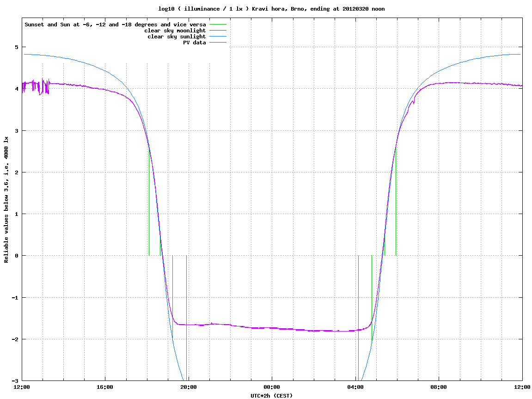Select legend entry 'PV data'

click(195, 43)
